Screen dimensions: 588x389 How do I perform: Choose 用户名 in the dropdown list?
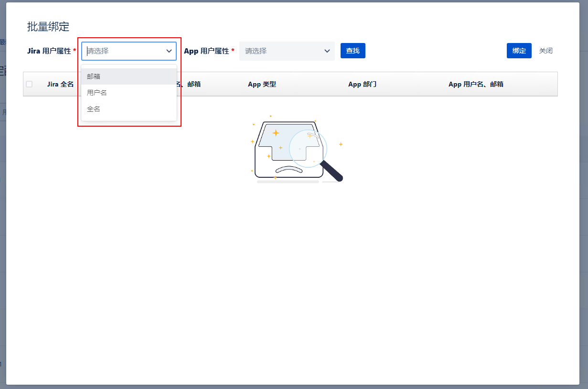coord(97,93)
